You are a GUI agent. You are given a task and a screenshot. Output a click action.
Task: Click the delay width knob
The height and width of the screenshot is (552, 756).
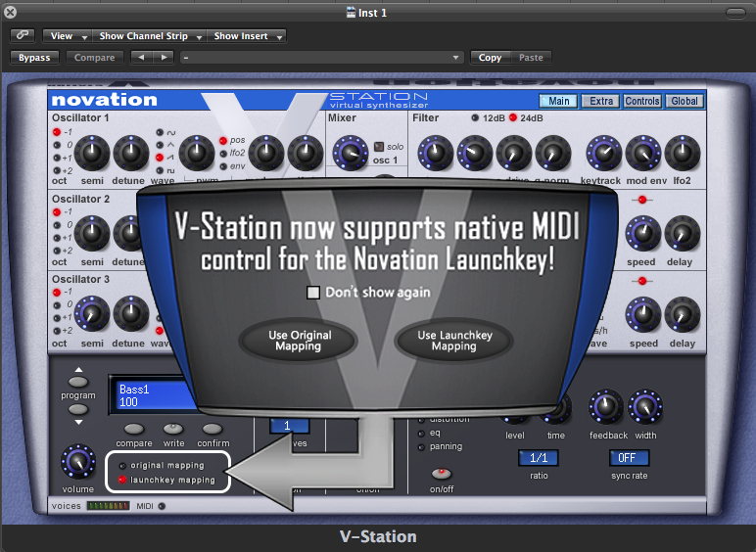click(645, 406)
